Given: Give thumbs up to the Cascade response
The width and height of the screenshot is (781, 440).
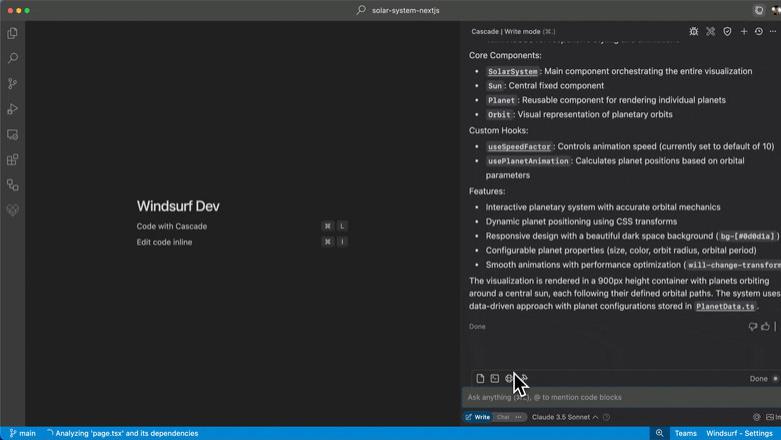Looking at the screenshot, I should [766, 327].
